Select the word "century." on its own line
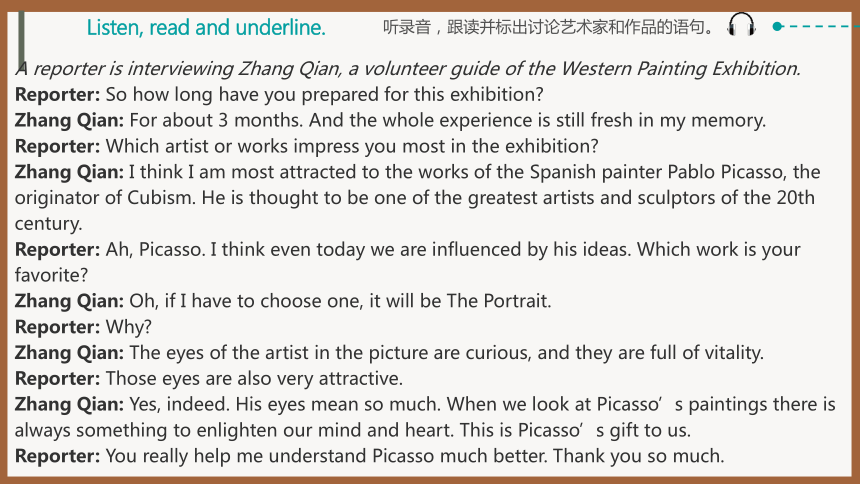This screenshot has height=484, width=860. pyautogui.click(x=49, y=224)
